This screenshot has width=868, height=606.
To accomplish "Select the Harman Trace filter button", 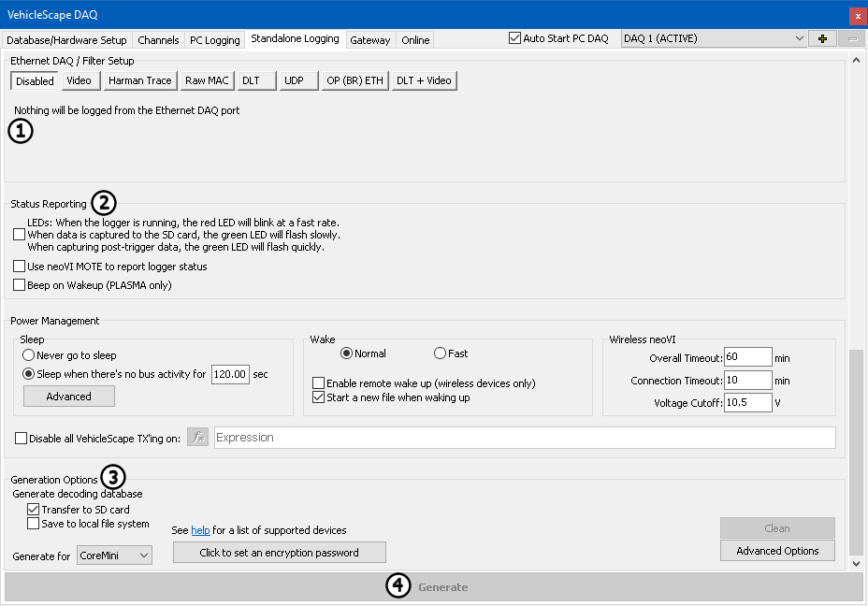I will tap(139, 80).
